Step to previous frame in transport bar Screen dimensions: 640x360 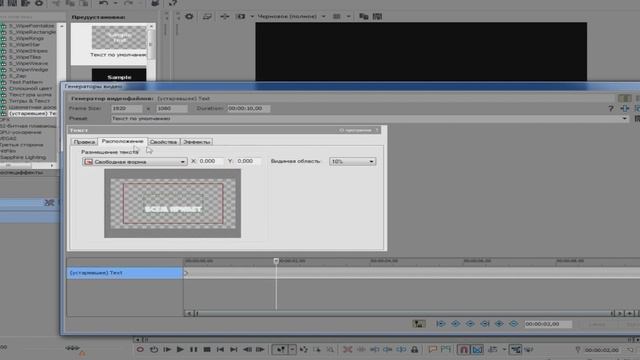pyautogui.click(x=247, y=349)
